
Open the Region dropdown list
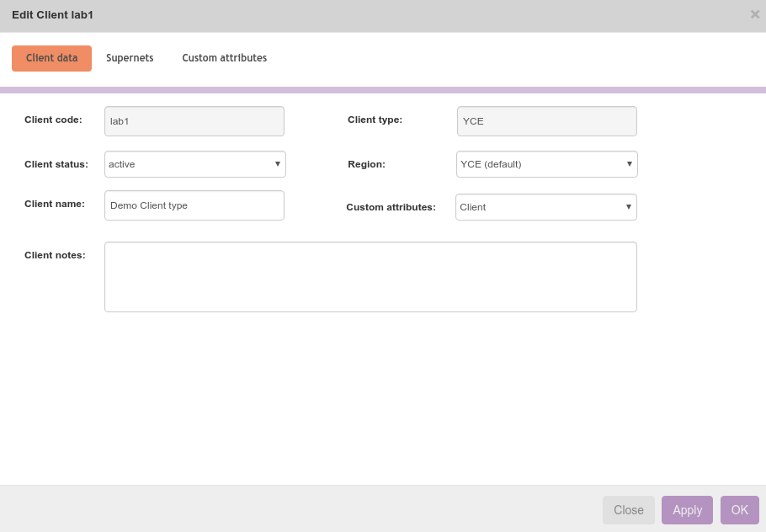546,164
